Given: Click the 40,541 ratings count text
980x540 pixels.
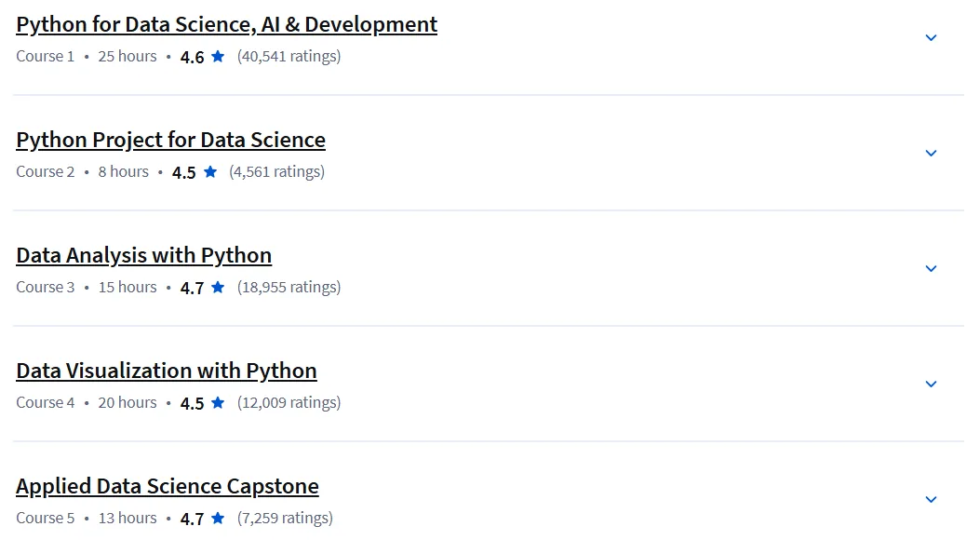Looking at the screenshot, I should [x=289, y=56].
